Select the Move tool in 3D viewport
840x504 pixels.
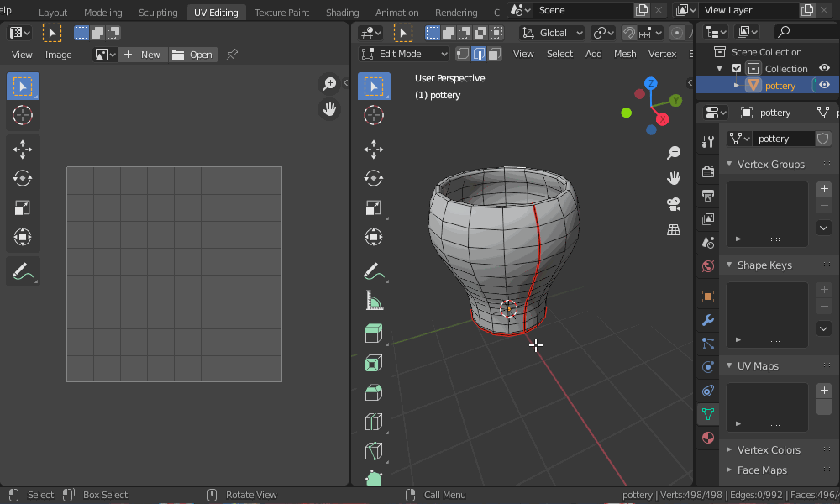click(x=374, y=150)
